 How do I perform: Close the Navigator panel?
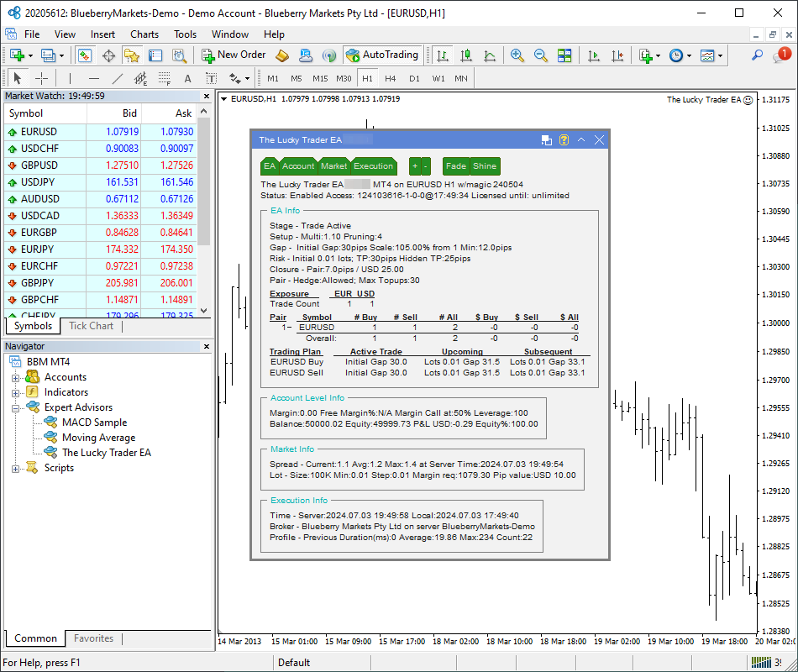[207, 346]
